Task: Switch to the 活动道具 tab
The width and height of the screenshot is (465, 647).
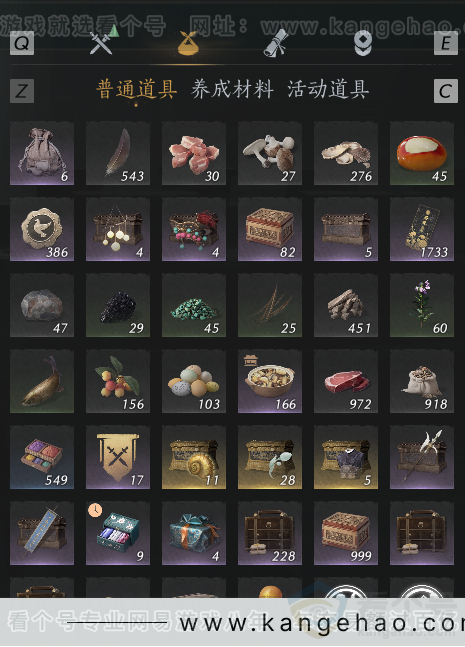Action: click(328, 90)
